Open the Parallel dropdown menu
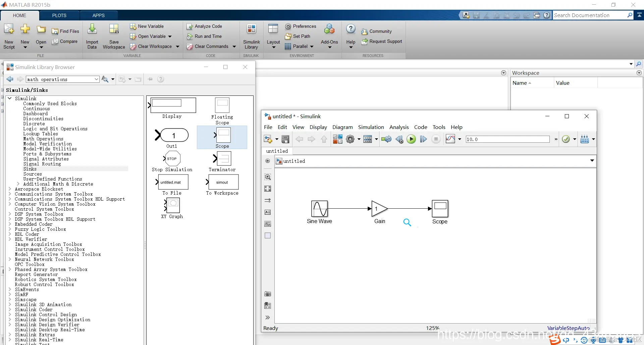Viewport: 644px width, 345px height. tap(312, 47)
